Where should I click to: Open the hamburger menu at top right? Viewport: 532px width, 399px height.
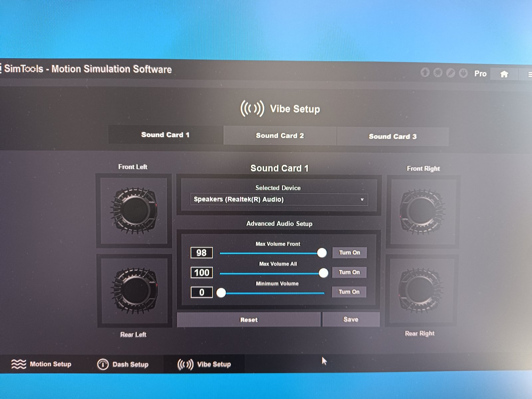coord(530,75)
